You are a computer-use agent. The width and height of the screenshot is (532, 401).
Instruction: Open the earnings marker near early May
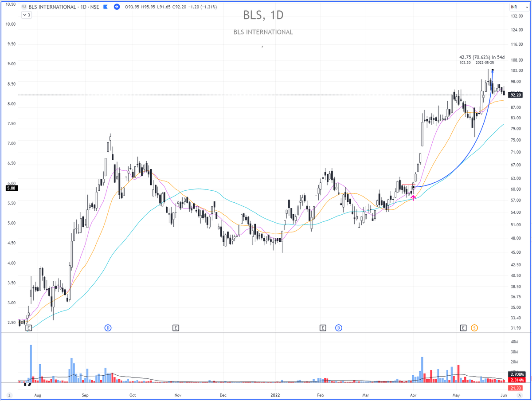click(x=463, y=328)
